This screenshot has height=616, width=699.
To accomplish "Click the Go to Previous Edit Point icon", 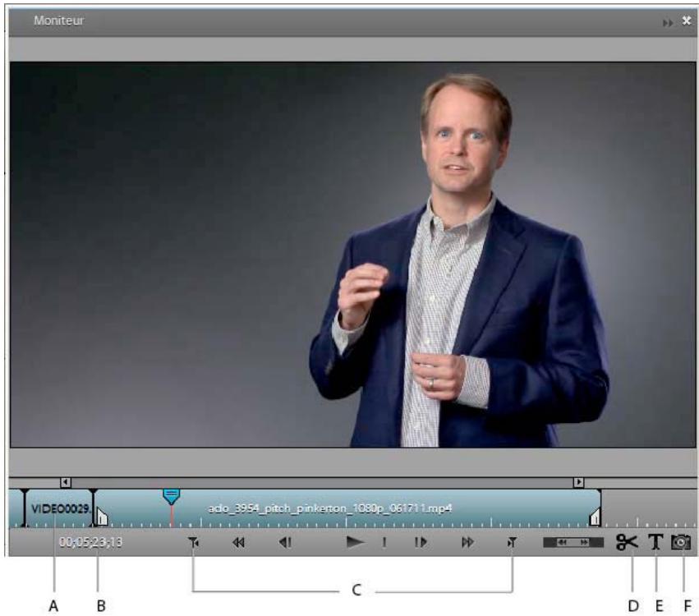I will (x=238, y=542).
